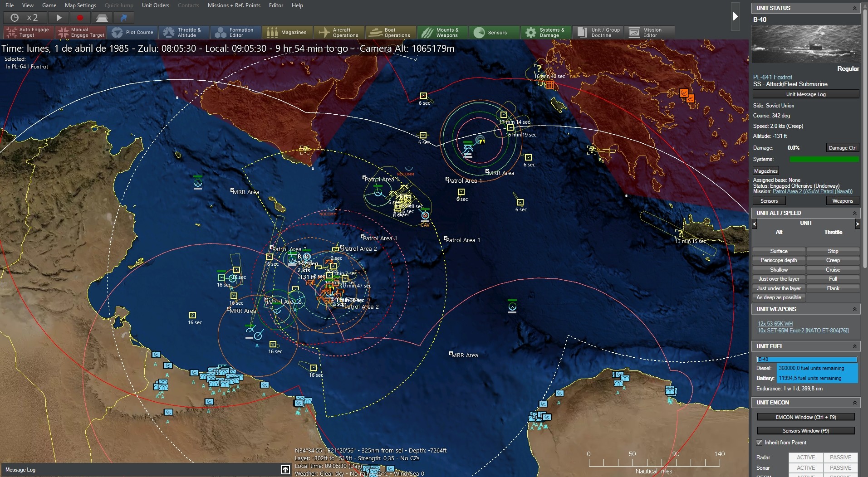Open the Message Log at bottom left
The height and width of the screenshot is (477, 868).
point(20,469)
